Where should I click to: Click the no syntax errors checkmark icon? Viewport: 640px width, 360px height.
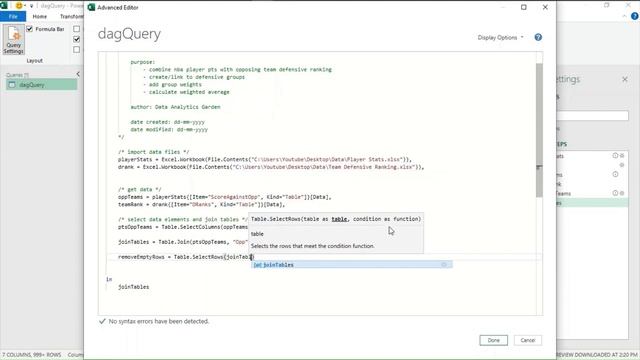(x=102, y=321)
